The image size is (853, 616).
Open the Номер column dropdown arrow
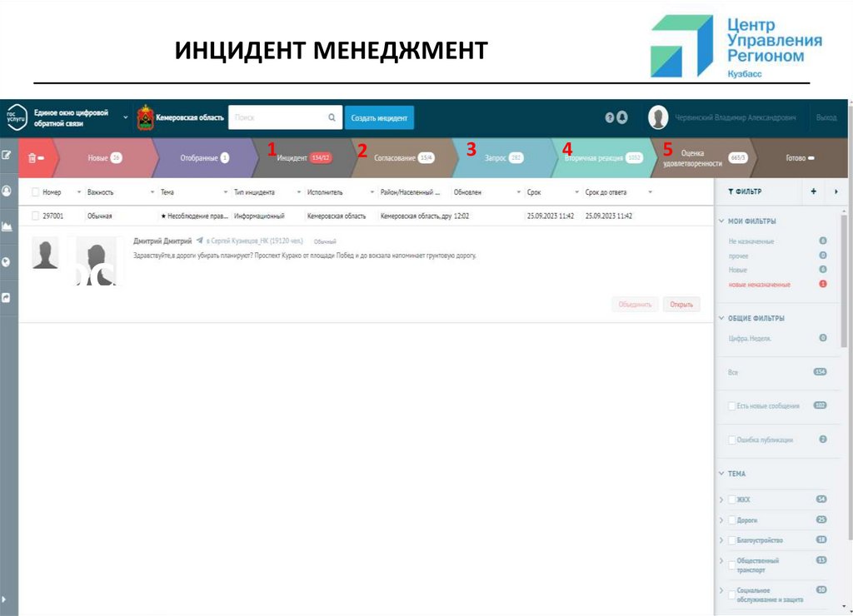pos(79,192)
